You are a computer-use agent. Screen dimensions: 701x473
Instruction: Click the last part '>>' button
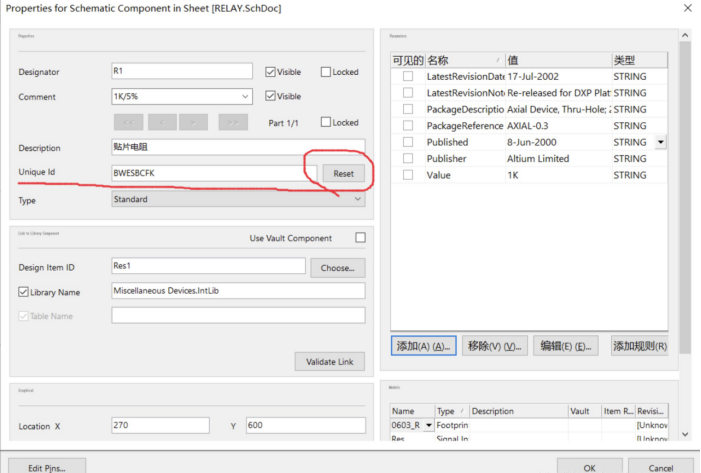point(232,123)
